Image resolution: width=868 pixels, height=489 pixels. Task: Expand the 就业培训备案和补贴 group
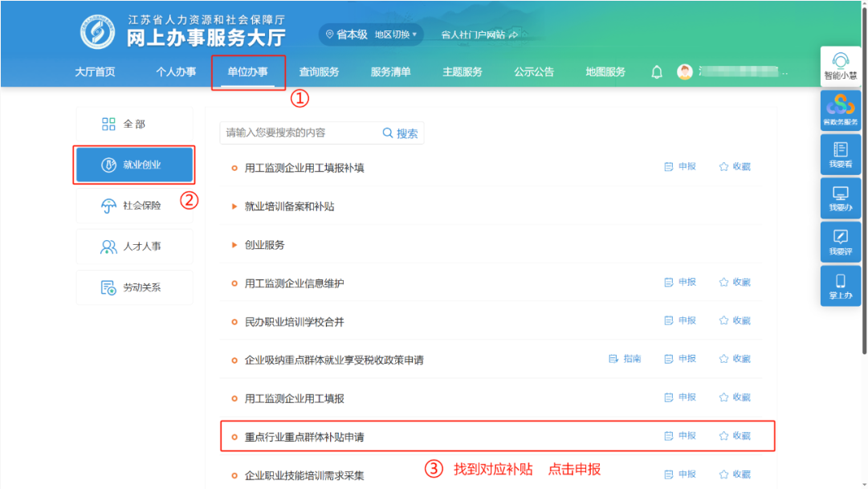pyautogui.click(x=289, y=206)
